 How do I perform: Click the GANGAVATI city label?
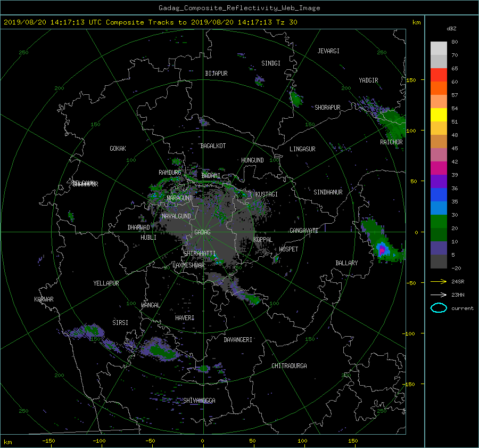coord(304,231)
